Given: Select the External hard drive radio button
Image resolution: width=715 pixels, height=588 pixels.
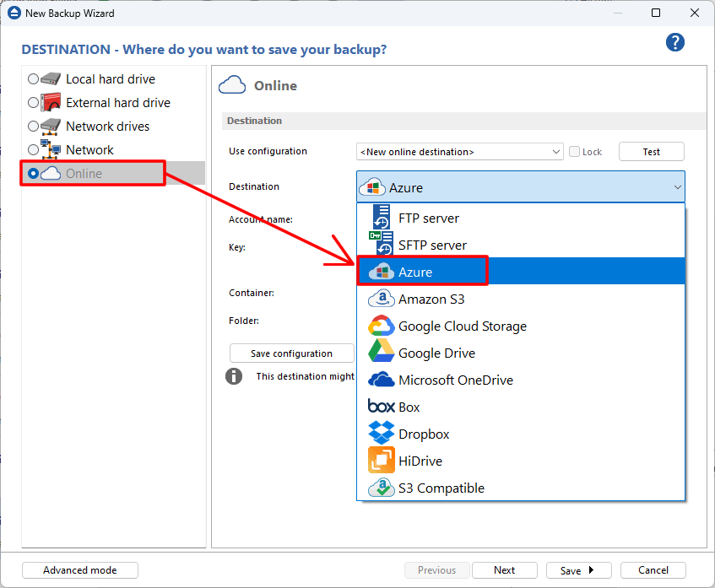Looking at the screenshot, I should click(34, 103).
